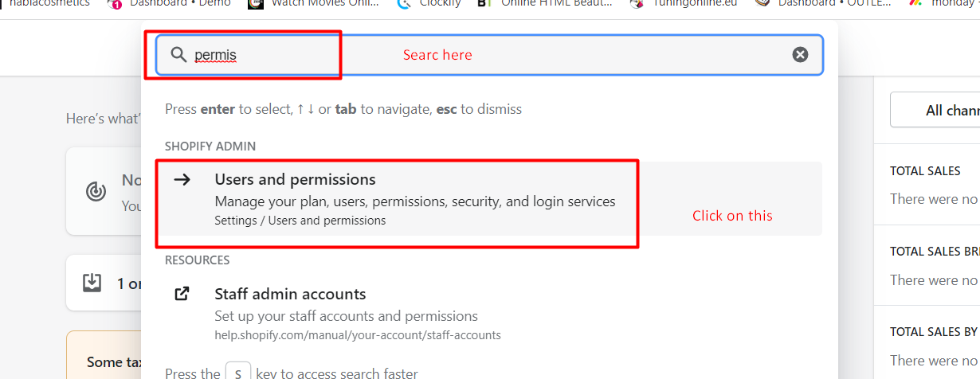Clear the search field with the X icon

click(800, 54)
